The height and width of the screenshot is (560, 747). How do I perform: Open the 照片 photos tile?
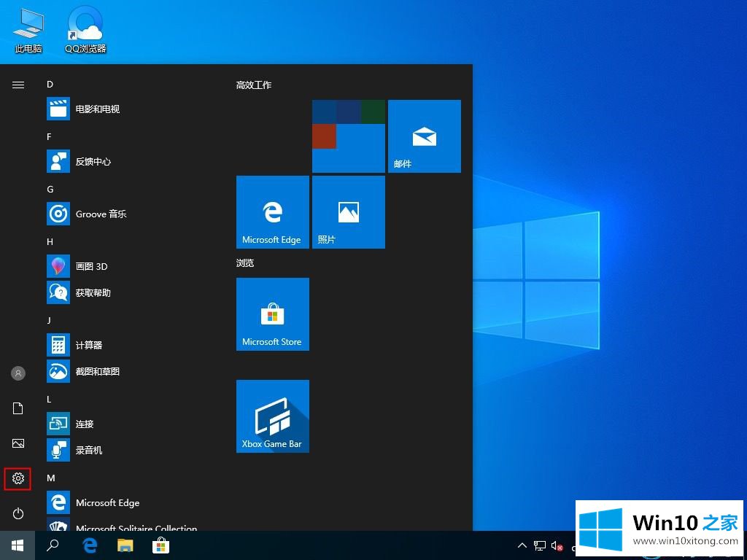(x=348, y=212)
